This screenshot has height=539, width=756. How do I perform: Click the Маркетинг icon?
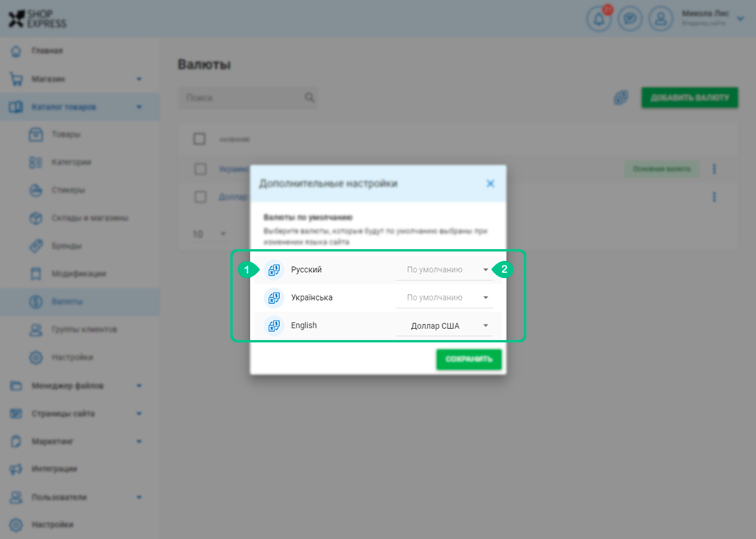point(17,442)
